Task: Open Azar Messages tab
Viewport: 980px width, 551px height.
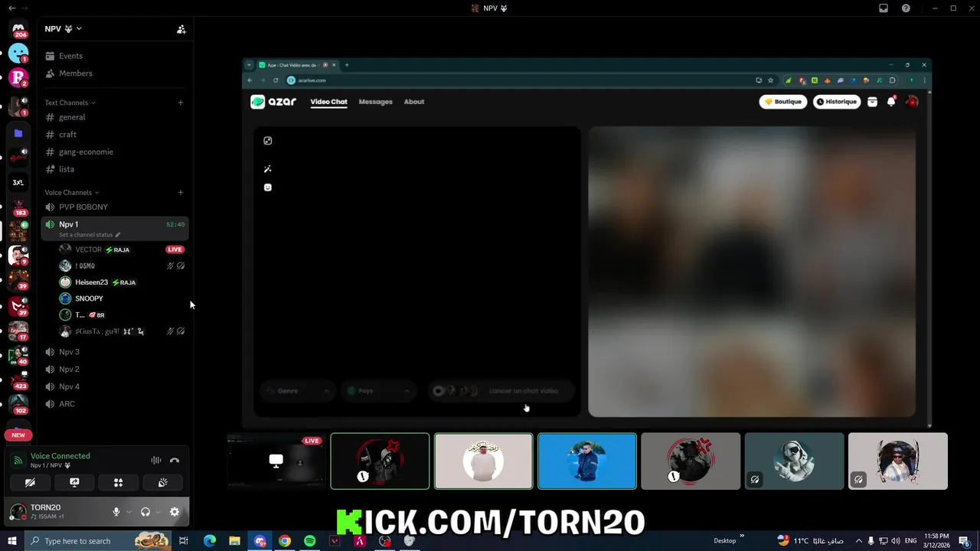Action: pyautogui.click(x=375, y=102)
